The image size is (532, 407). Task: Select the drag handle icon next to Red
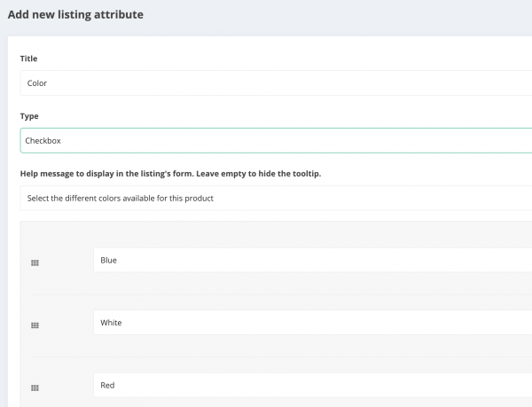[x=35, y=387]
